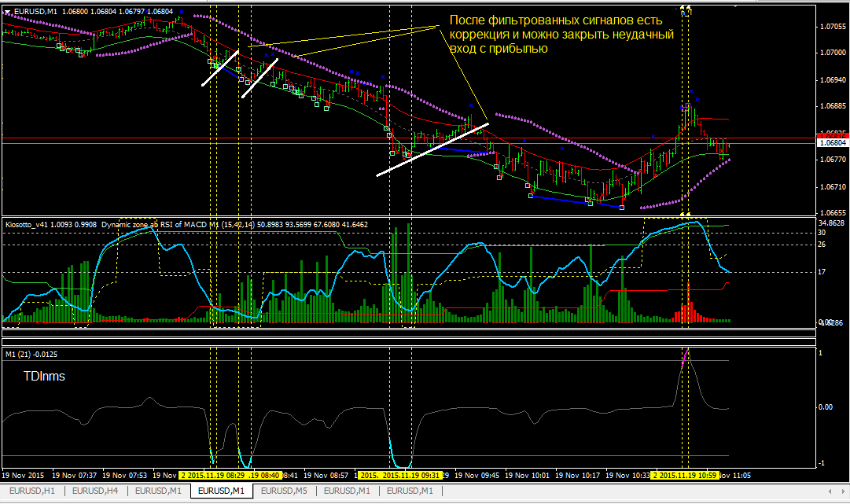Click the 19 Nov 10:33 time label
Screen dimensions: 850x504
[x=627, y=475]
